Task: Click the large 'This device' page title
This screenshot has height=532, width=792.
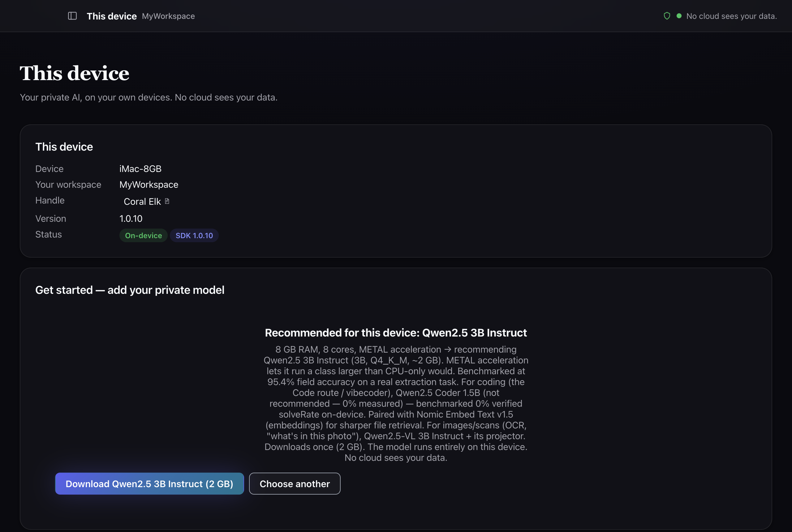Action: pyautogui.click(x=74, y=73)
